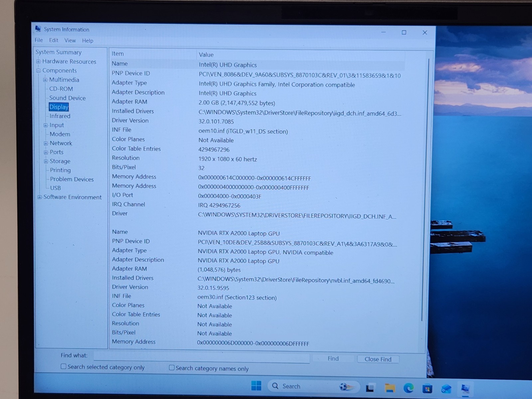
Task: Click the Close Find button
Action: pyautogui.click(x=378, y=359)
